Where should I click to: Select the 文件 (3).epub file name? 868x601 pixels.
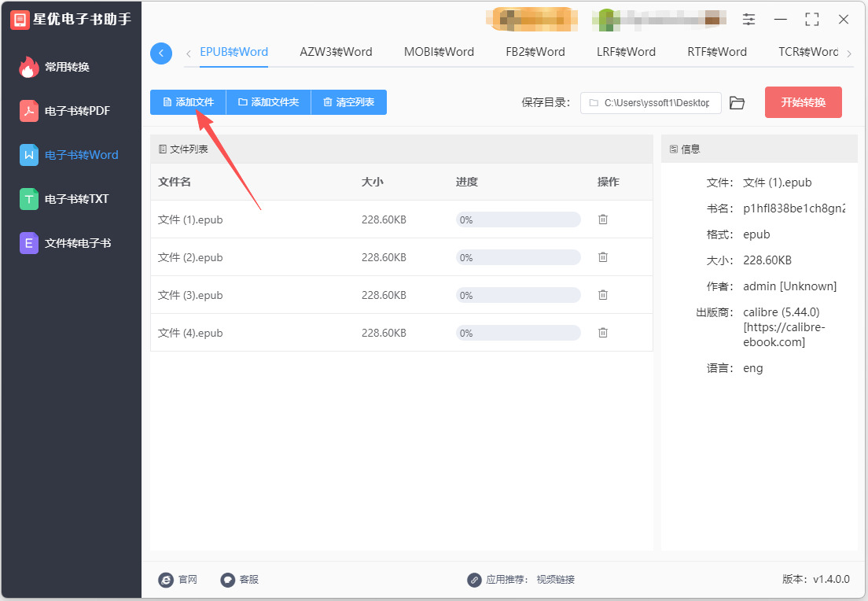click(190, 295)
